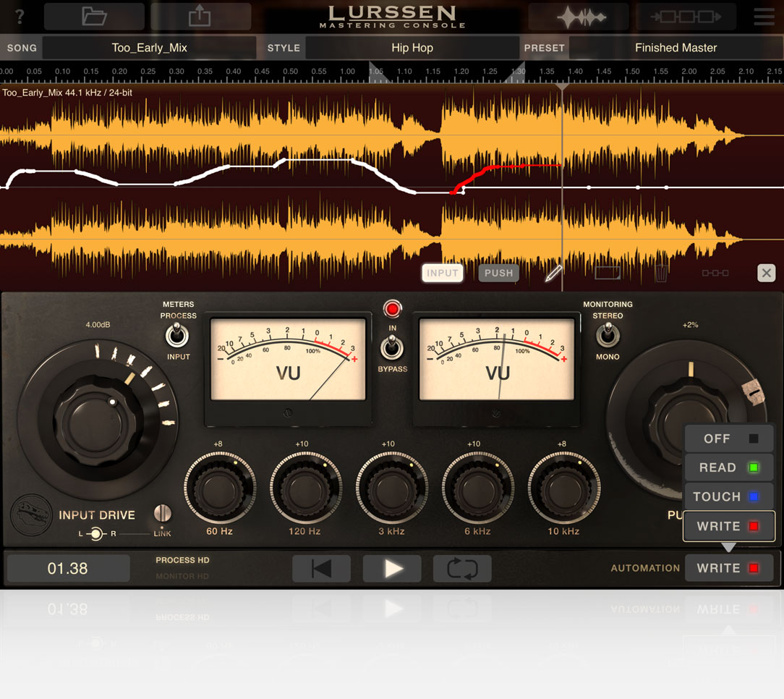This screenshot has width=784, height=699.
Task: Select OFF in the automation menu
Action: click(728, 439)
